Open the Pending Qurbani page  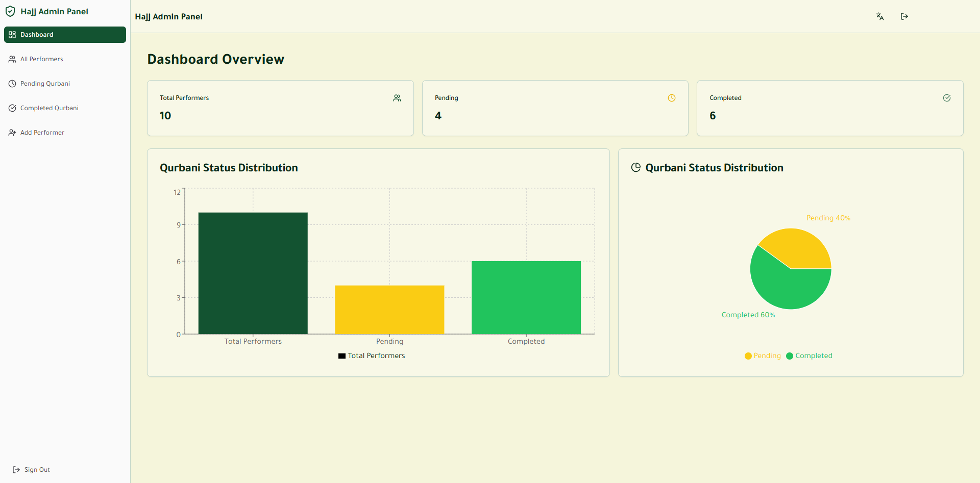click(45, 83)
